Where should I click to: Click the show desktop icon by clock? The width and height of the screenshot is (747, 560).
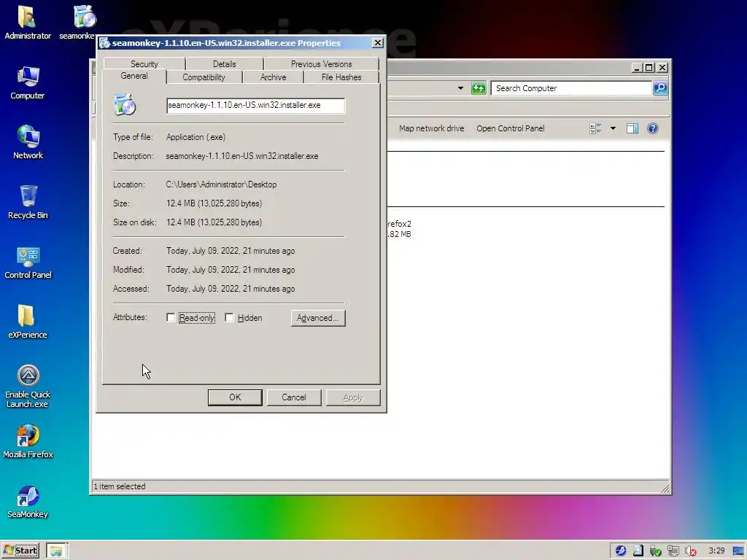738,551
